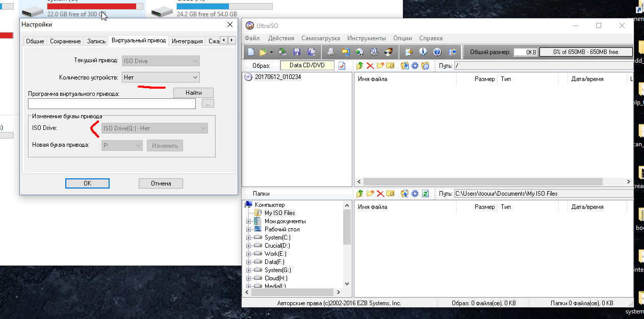This screenshot has height=319, width=644.
Task: Expand the Work(E:) drive node
Action: click(249, 254)
